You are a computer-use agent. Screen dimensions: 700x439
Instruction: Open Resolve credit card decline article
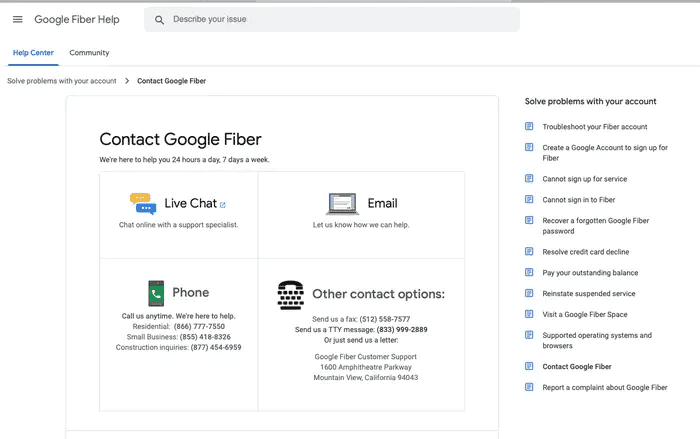tap(586, 252)
